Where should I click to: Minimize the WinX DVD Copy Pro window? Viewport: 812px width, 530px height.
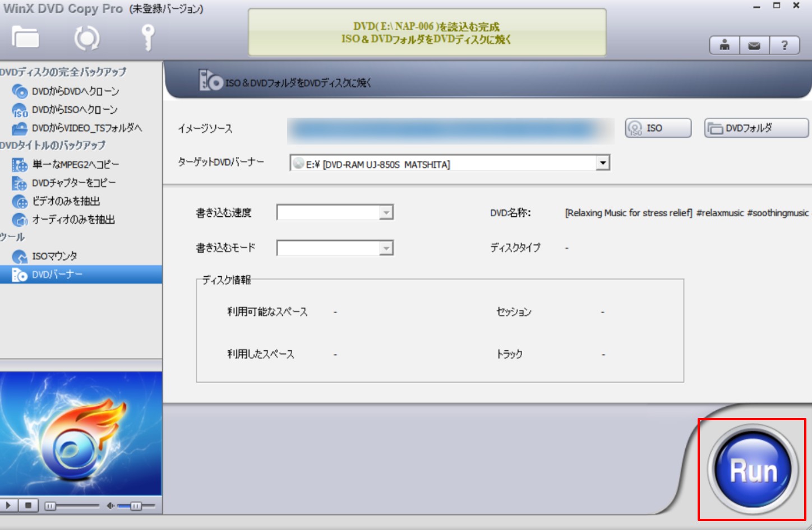756,6
